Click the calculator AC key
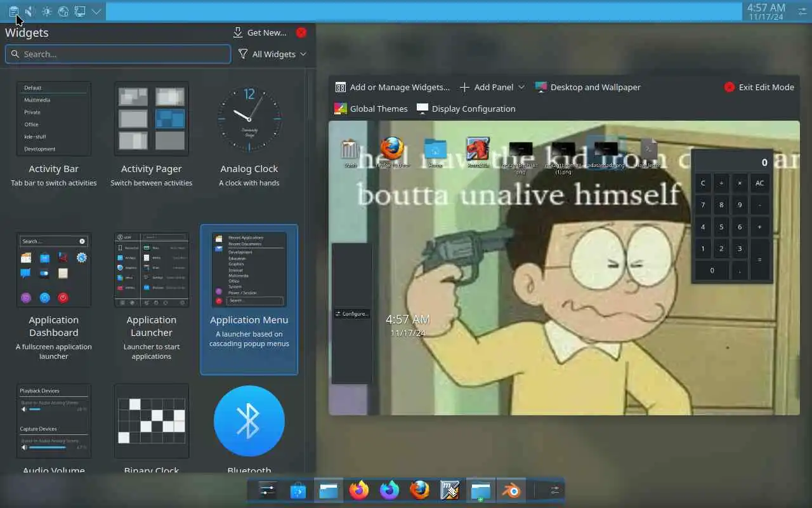812x508 pixels. click(x=760, y=183)
